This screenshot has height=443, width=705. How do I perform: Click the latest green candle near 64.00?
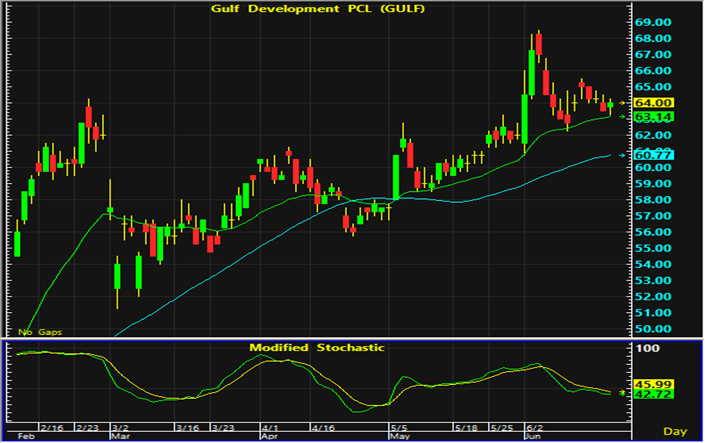(x=610, y=105)
